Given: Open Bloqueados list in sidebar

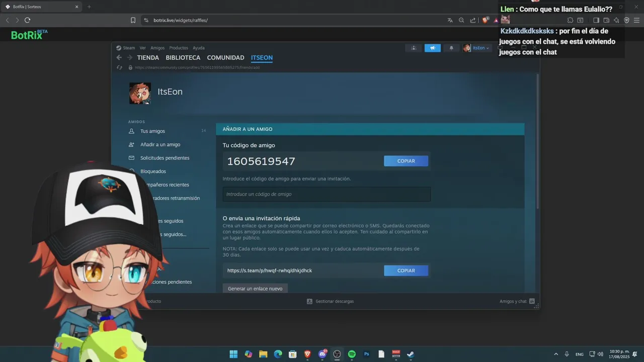Looking at the screenshot, I should click(x=153, y=171).
